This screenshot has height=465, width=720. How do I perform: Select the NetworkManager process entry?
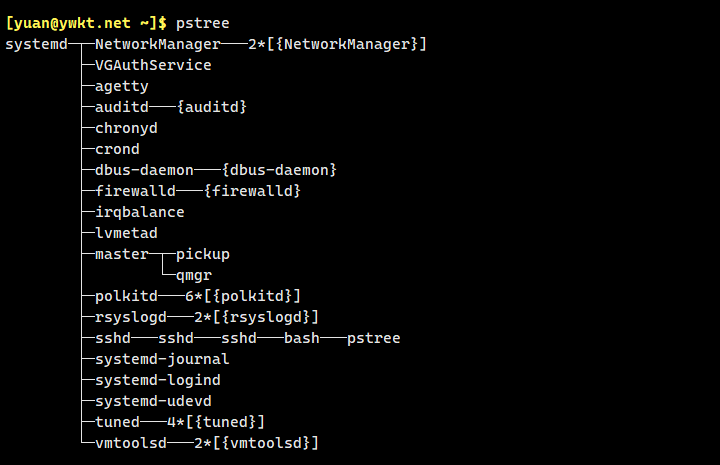pyautogui.click(x=157, y=44)
